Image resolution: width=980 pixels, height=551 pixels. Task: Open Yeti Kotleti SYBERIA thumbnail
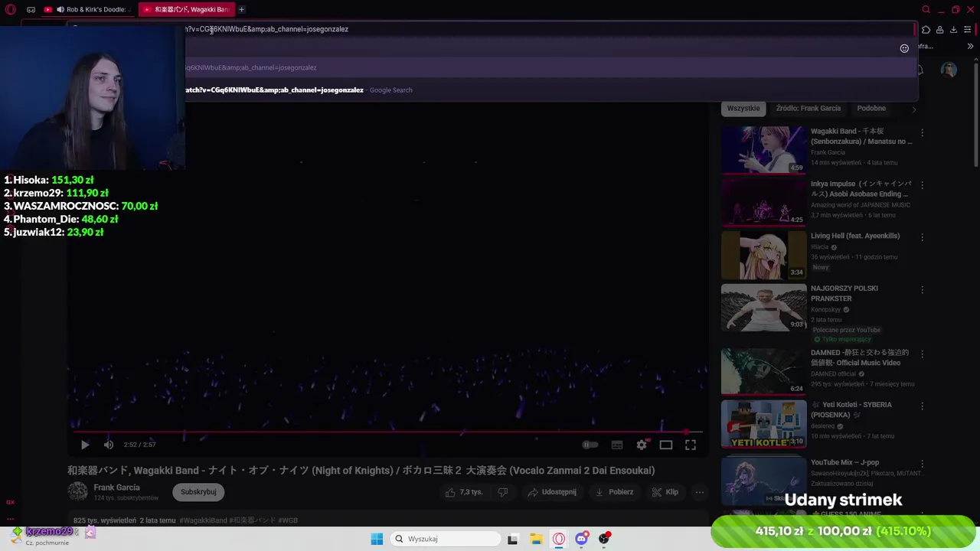pos(763,424)
